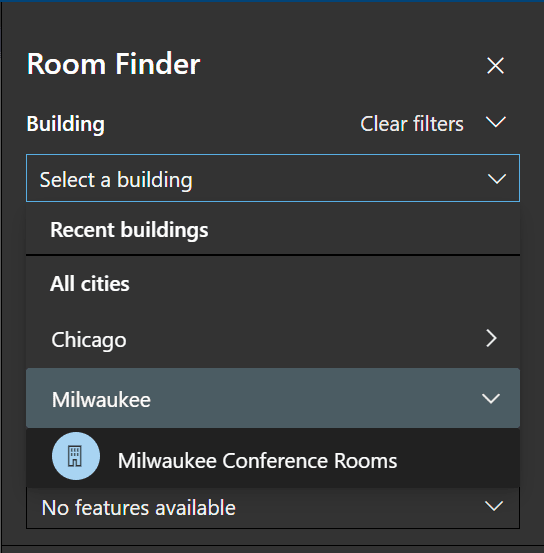
Task: Expand Chicago with its right arrow chevron
Action: [491, 339]
